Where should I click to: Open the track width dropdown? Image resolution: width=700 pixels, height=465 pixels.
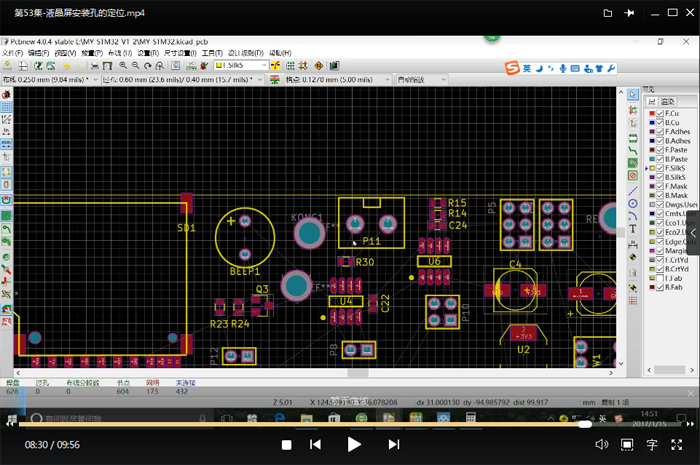pos(96,78)
